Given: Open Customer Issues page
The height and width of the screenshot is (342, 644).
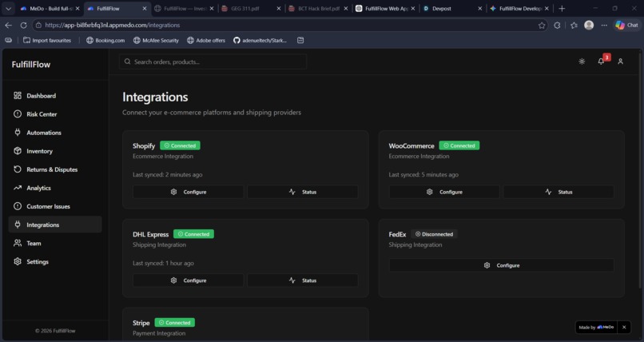Looking at the screenshot, I should click(55, 206).
